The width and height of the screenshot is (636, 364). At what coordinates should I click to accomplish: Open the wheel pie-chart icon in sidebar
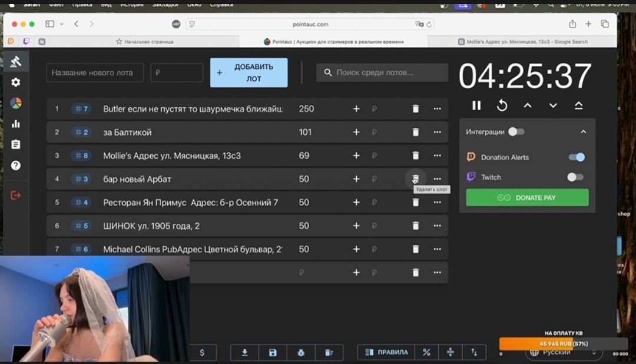16,103
